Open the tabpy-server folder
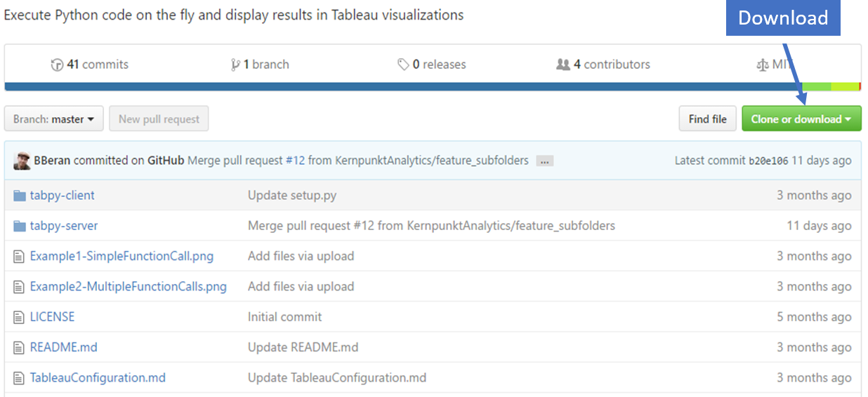Image resolution: width=868 pixels, height=397 pixels. pos(64,226)
